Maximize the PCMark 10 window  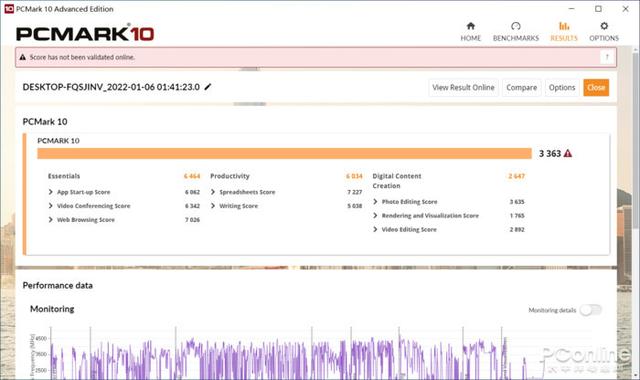[x=598, y=9]
